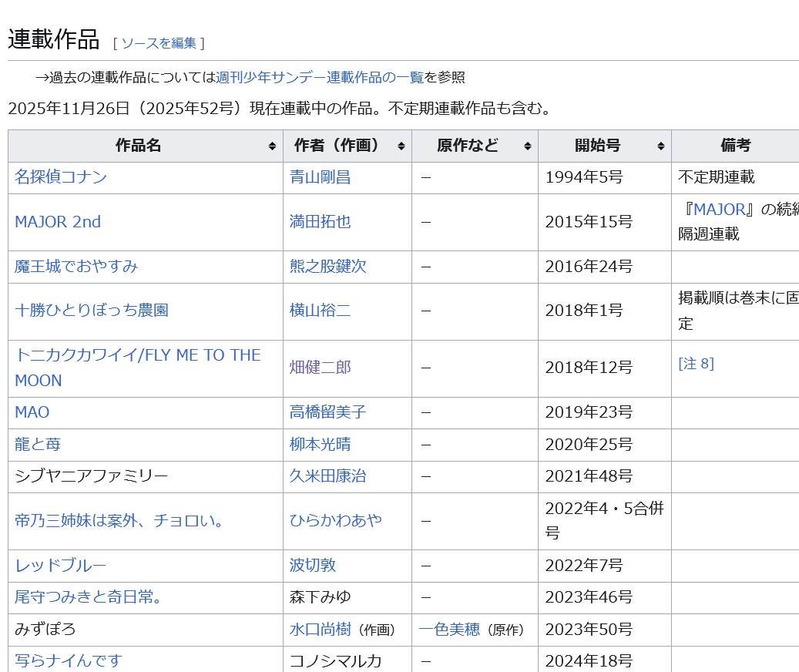Open the 十勝ひとりぼっち農園 link
The width and height of the screenshot is (799, 672).
pos(92,311)
